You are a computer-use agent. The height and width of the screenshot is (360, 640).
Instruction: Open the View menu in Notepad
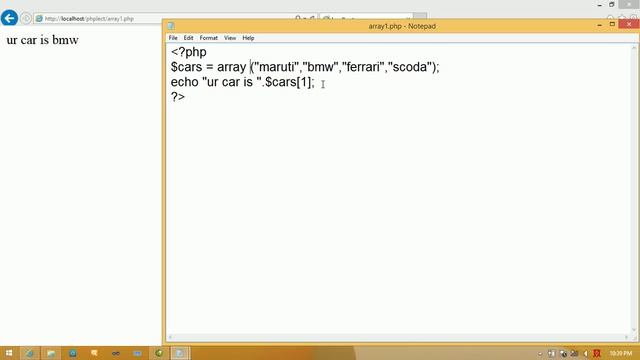point(230,38)
